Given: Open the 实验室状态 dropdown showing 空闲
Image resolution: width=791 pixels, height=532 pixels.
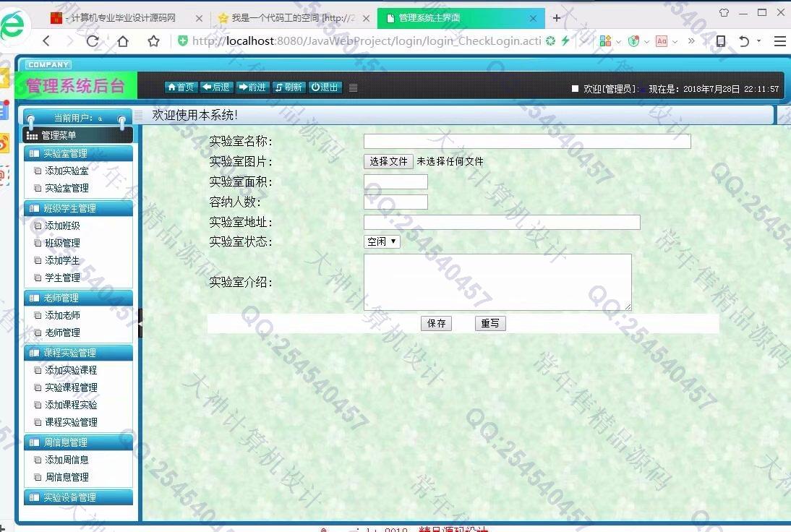Looking at the screenshot, I should (382, 242).
